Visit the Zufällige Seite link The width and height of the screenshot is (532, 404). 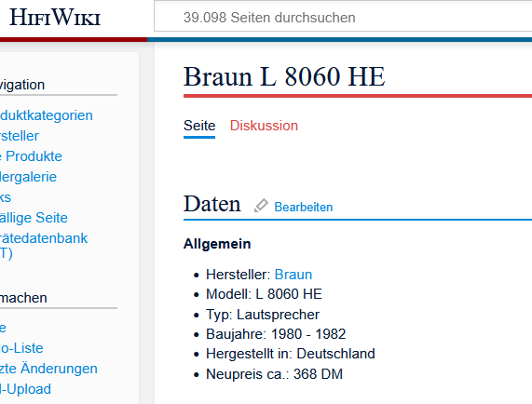(34, 218)
